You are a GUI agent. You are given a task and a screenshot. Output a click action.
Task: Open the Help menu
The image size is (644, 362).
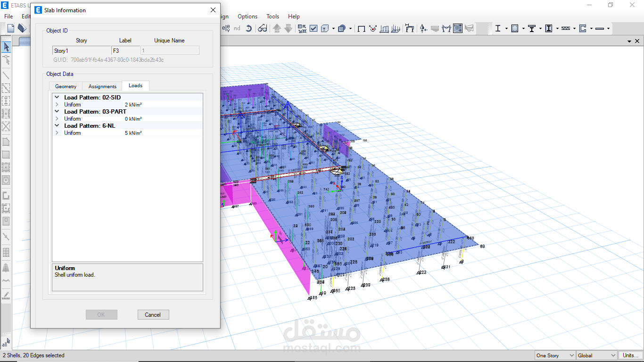[x=294, y=16]
